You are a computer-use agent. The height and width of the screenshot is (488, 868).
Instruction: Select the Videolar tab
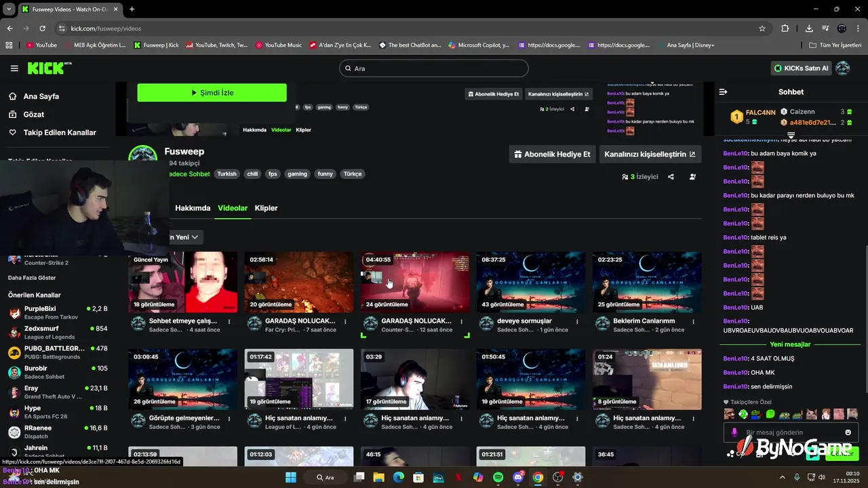[233, 208]
